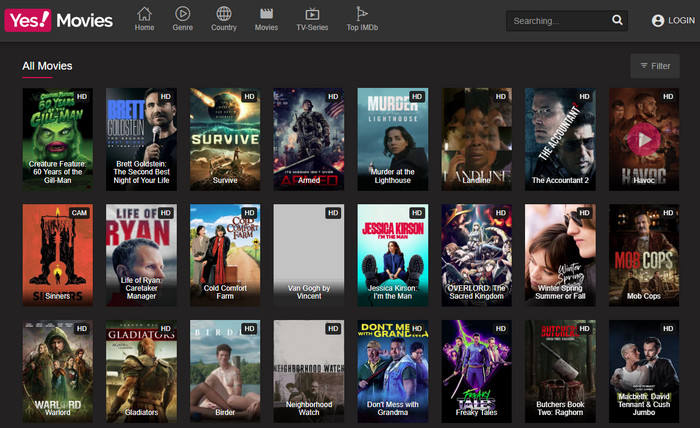700x428 pixels.
Task: Click the HD badge on Landline
Action: point(500,97)
